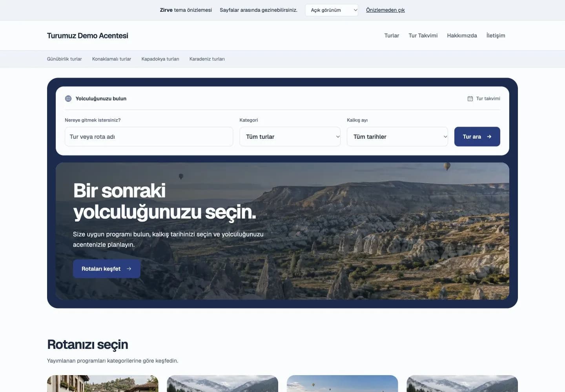
Task: Click the Nereye gitmek istersiniz? label
Action: point(93,120)
